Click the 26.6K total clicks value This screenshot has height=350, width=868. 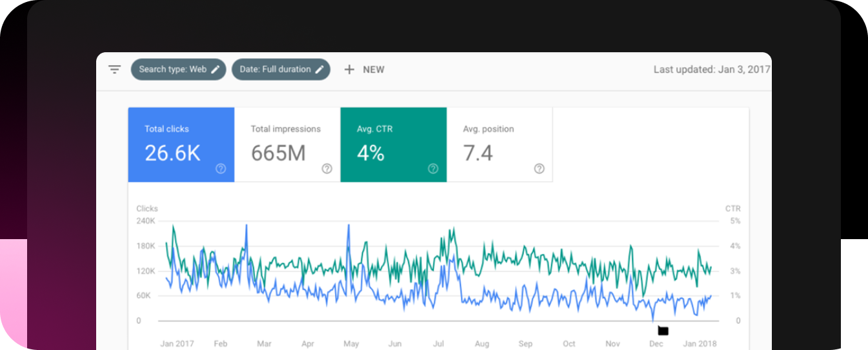click(x=173, y=153)
